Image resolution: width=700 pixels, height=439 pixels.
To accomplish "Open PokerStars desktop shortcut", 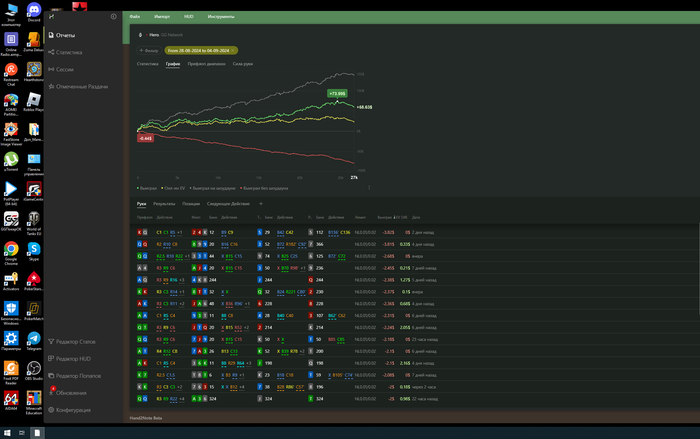I will click(x=34, y=280).
